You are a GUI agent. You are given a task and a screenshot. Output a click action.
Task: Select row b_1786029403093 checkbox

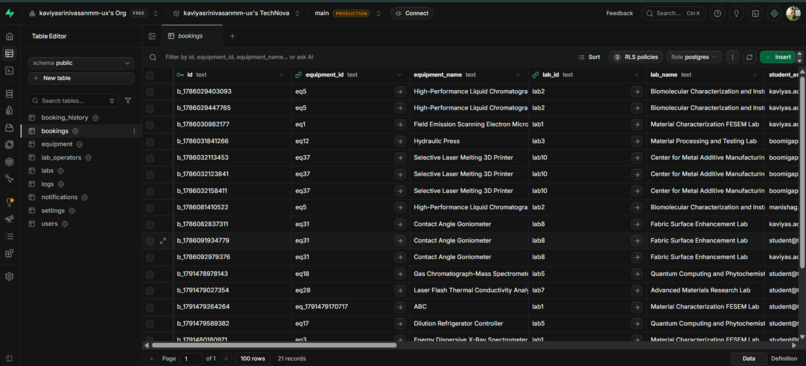click(150, 92)
